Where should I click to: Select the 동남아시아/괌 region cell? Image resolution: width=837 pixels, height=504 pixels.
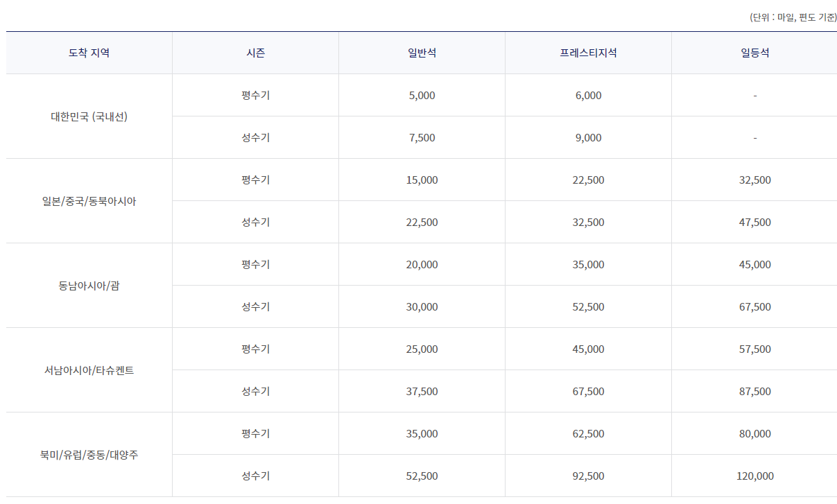pyautogui.click(x=89, y=286)
